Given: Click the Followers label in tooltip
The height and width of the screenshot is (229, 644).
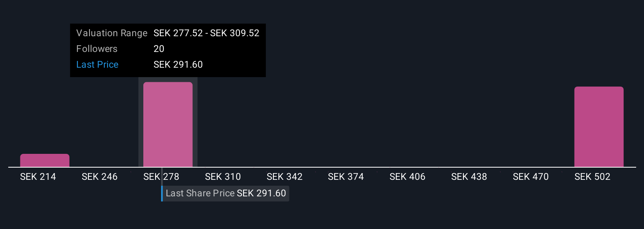Looking at the screenshot, I should pyautogui.click(x=97, y=49).
